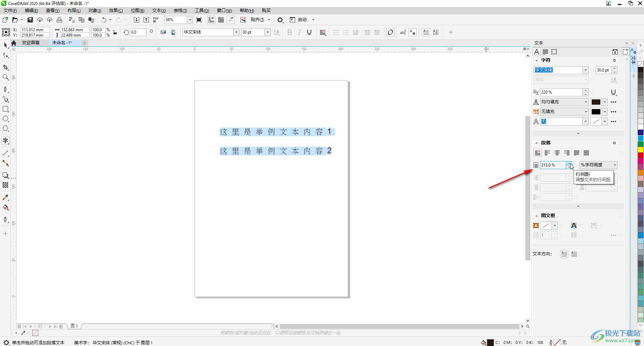Select the Pick tool in the toolbox

(5, 45)
